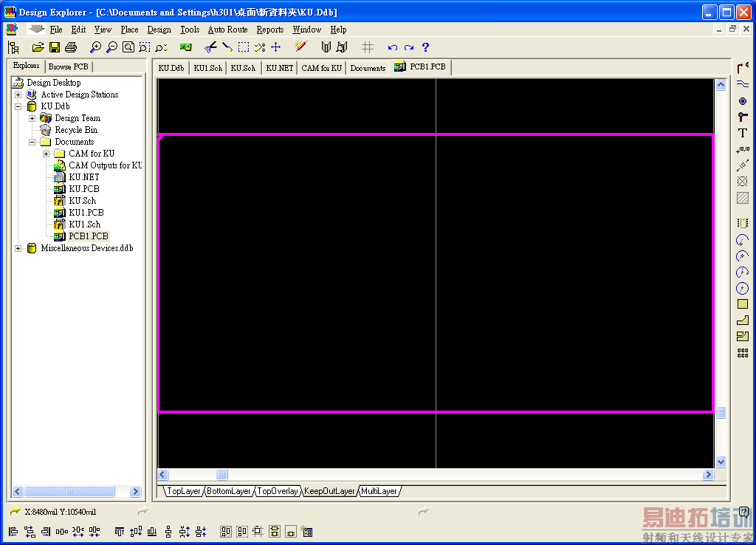Select the MultiLayer layer tab
The height and width of the screenshot is (545, 756).
(x=379, y=491)
